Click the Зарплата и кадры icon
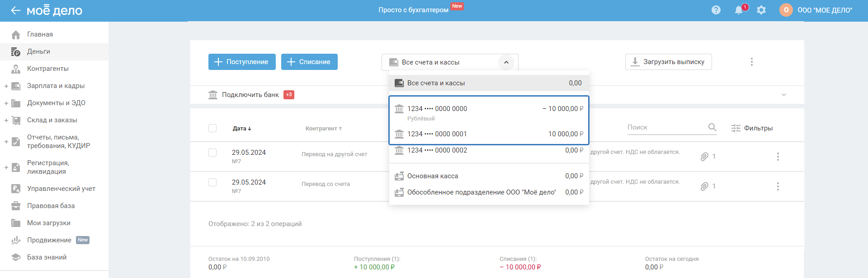 [x=16, y=86]
